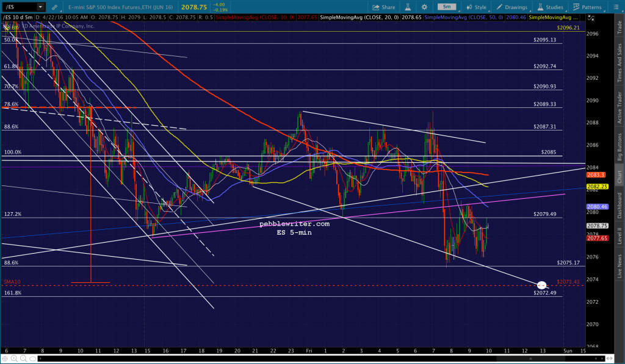
Task: Click the 161.8% Fibonacci percentage label
Action: (13, 293)
